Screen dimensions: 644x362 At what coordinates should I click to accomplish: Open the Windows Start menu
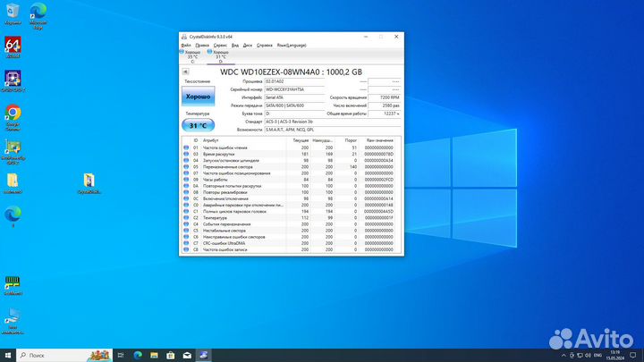point(8,355)
